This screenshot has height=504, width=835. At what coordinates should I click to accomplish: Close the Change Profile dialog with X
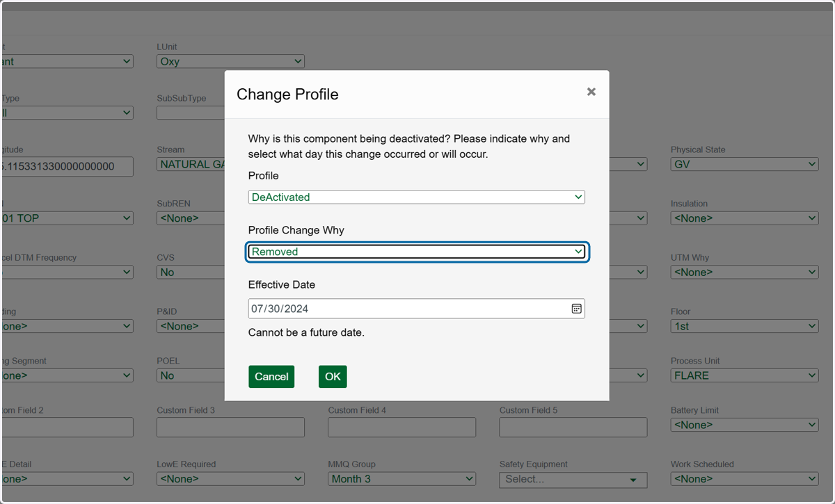point(591,92)
